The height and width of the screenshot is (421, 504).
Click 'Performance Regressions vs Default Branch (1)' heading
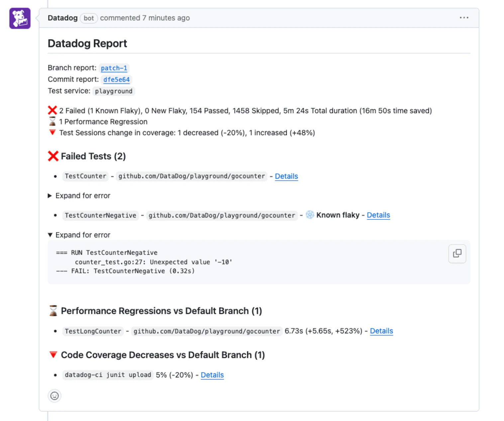161,311
